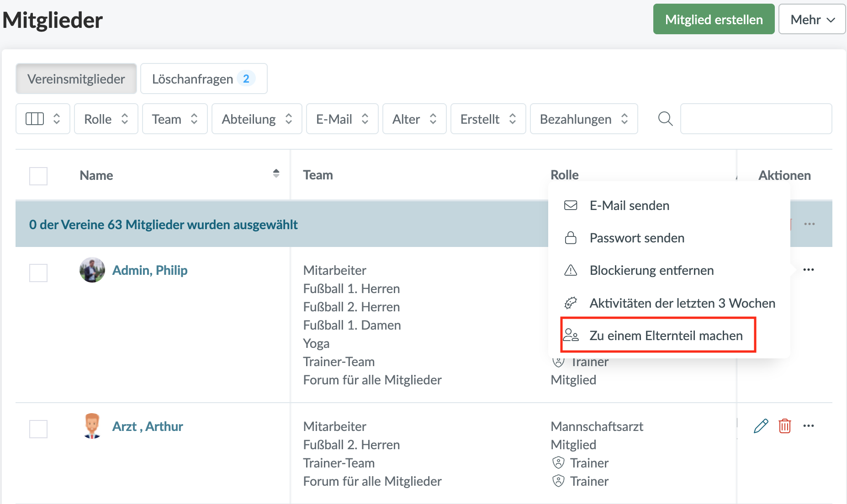This screenshot has width=847, height=504.
Task: Check the box next to Admin, Philip
Action: (x=38, y=273)
